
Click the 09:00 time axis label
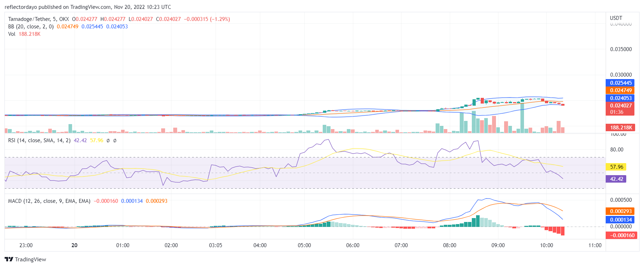(498, 245)
